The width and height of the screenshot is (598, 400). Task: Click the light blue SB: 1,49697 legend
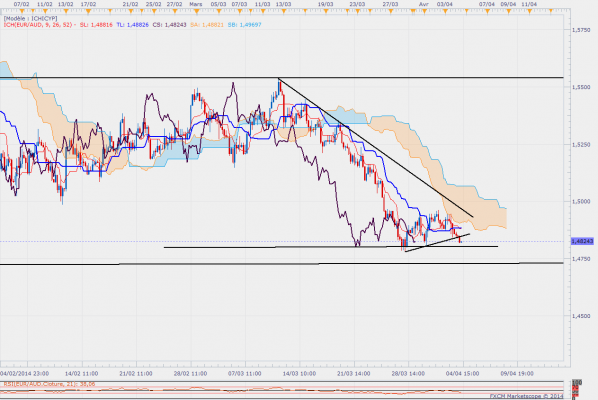[244, 25]
